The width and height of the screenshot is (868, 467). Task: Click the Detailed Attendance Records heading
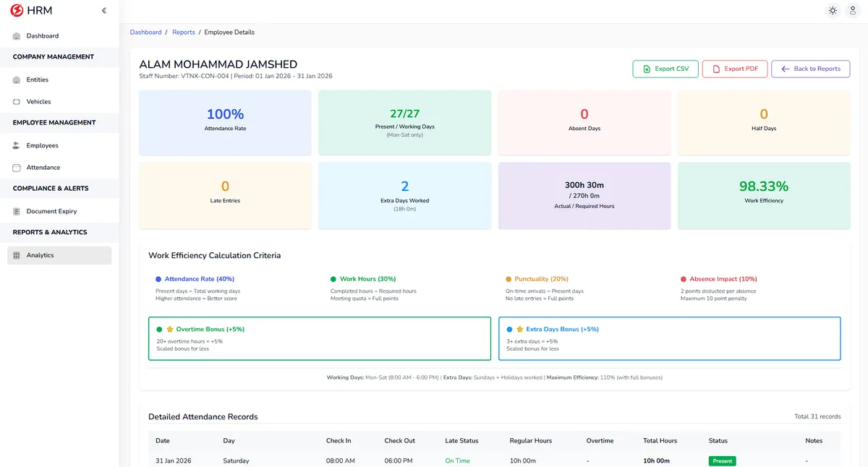203,417
